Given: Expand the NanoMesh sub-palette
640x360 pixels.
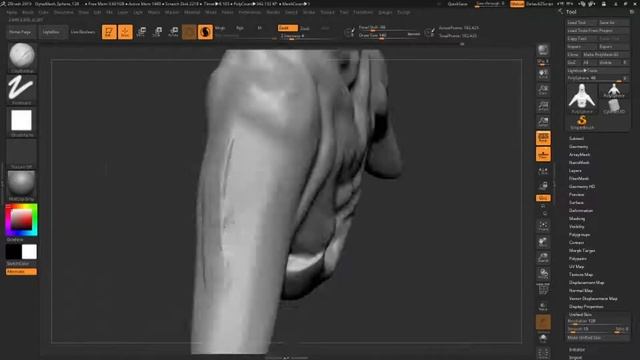Looking at the screenshot, I should point(579,162).
